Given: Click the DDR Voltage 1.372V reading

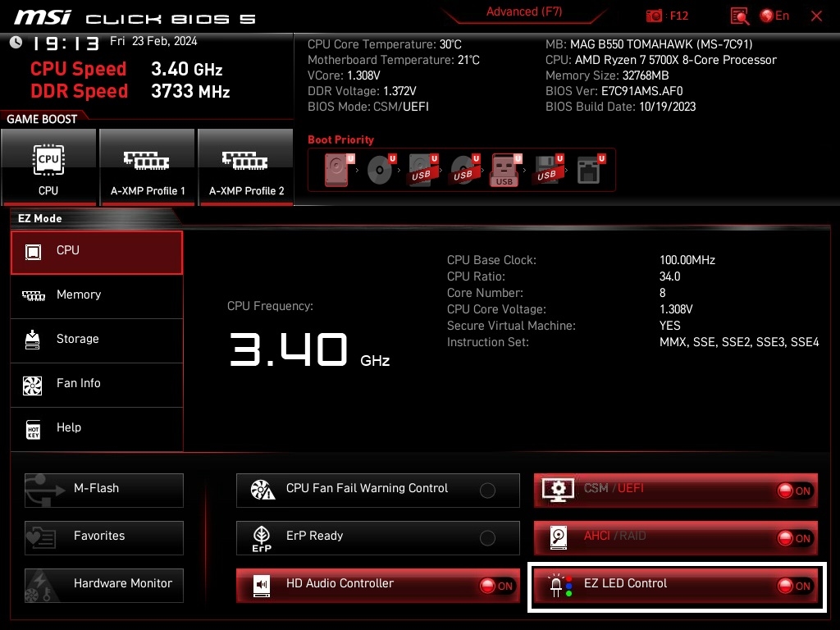Looking at the screenshot, I should click(x=362, y=91).
